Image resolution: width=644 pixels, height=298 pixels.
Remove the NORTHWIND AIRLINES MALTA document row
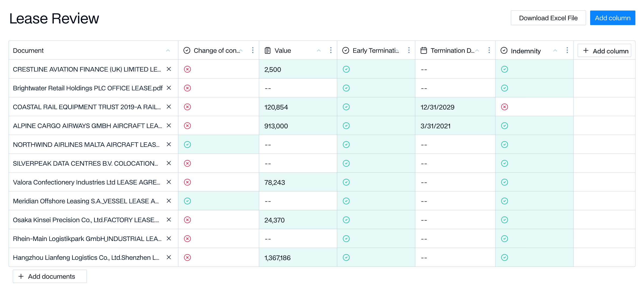169,144
